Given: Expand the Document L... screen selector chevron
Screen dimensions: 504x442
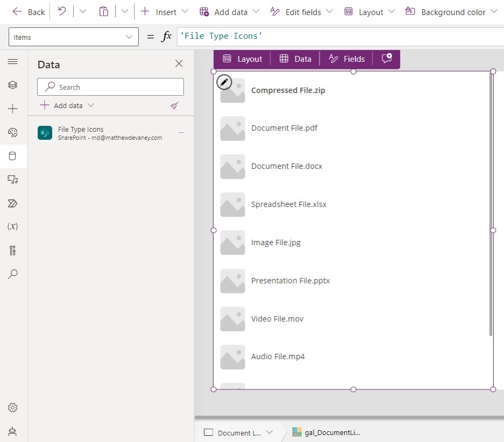Looking at the screenshot, I should [x=269, y=432].
